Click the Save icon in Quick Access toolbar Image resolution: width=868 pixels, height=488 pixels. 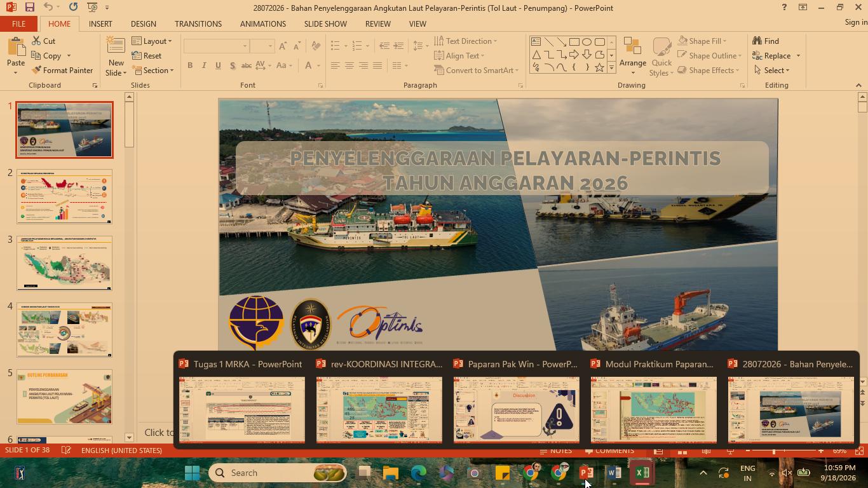coord(29,7)
